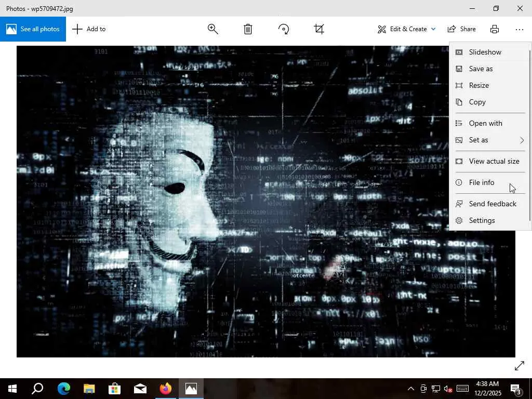Click the Meet Now camera tray icon

[423, 389]
